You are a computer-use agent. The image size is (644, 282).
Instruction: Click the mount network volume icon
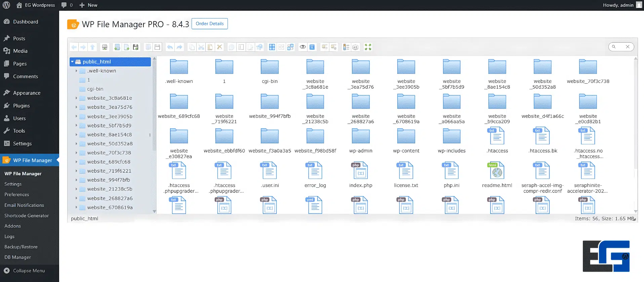click(x=105, y=47)
